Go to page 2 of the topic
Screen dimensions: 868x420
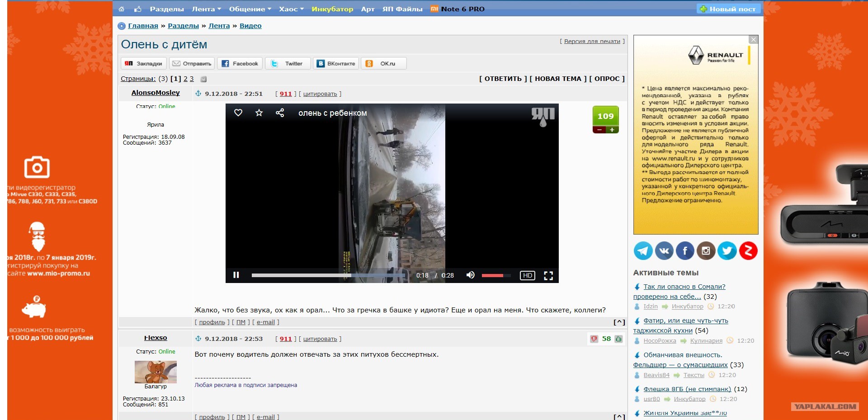185,79
